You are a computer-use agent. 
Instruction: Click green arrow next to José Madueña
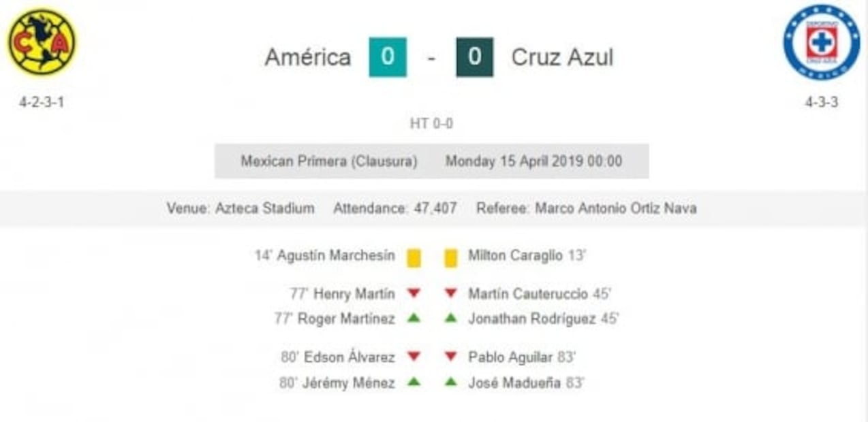pyautogui.click(x=450, y=382)
